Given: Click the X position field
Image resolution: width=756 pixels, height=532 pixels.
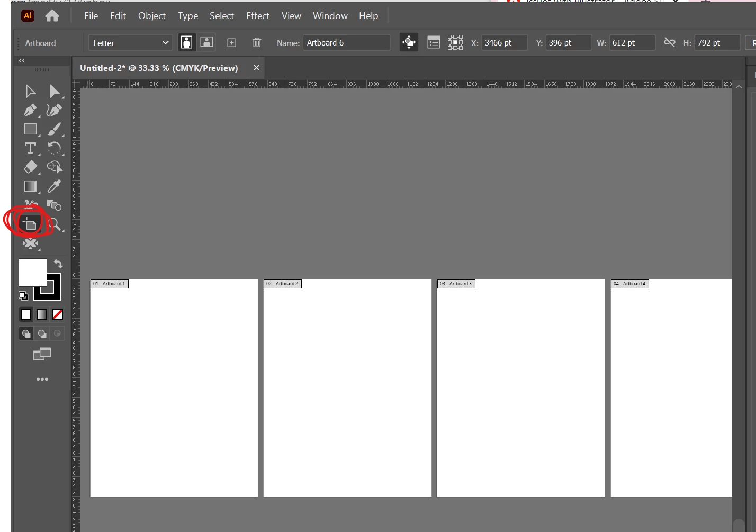Looking at the screenshot, I should [x=504, y=43].
